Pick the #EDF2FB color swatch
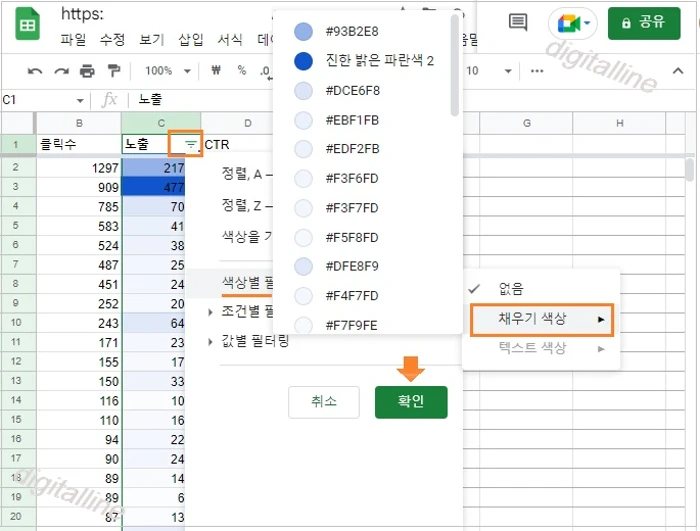The width and height of the screenshot is (700, 531). click(303, 149)
